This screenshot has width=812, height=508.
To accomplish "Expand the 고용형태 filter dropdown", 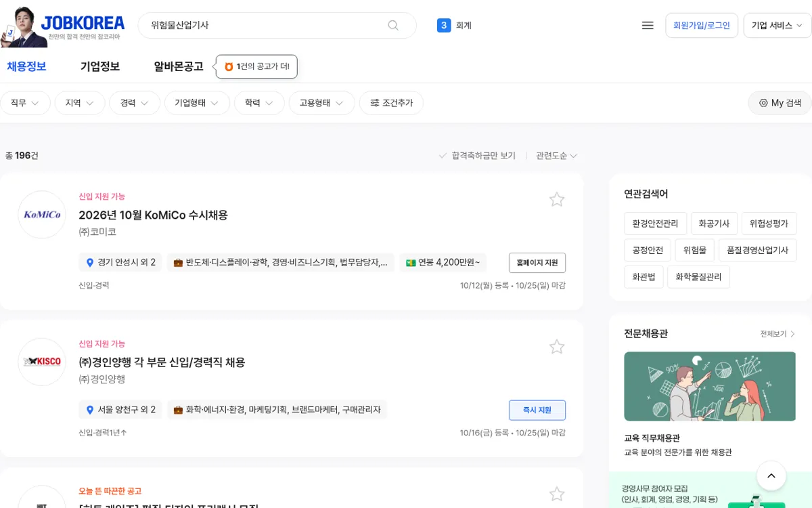I will pyautogui.click(x=322, y=103).
